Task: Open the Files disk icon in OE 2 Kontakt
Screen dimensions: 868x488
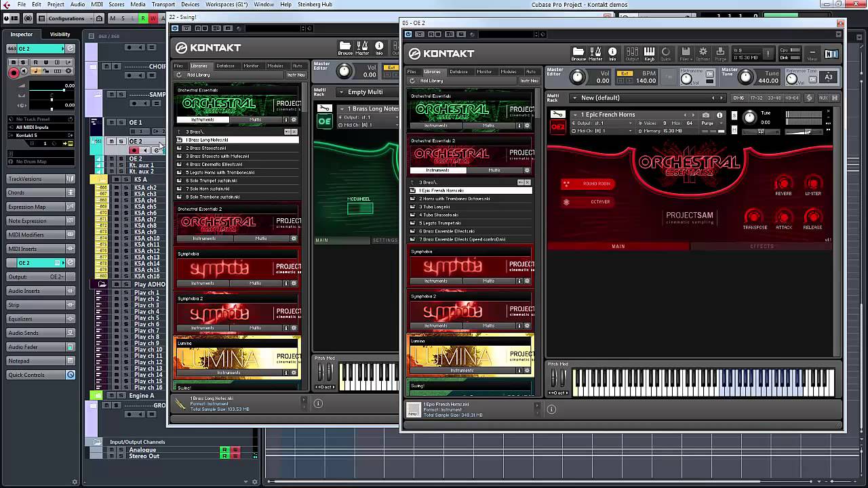Action: 686,54
